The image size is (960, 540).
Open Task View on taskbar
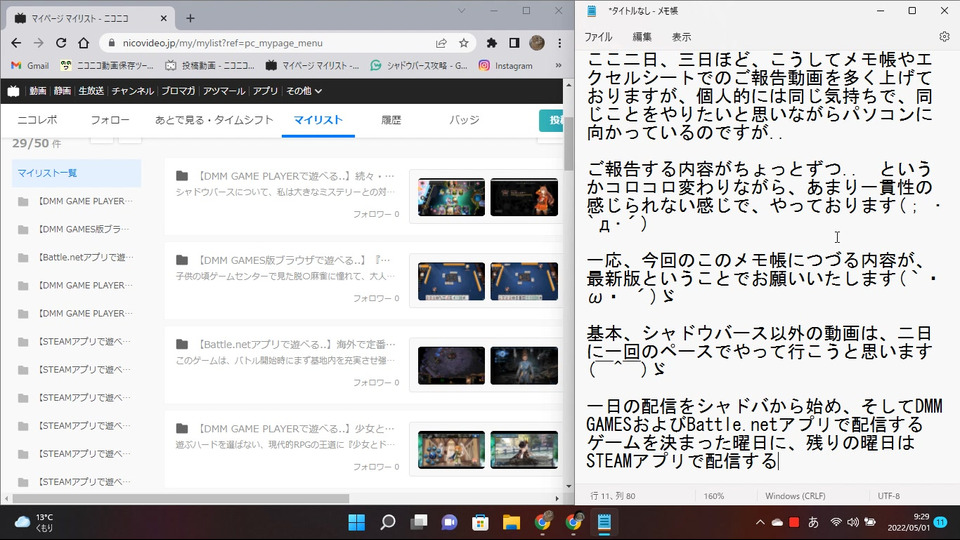click(x=419, y=522)
